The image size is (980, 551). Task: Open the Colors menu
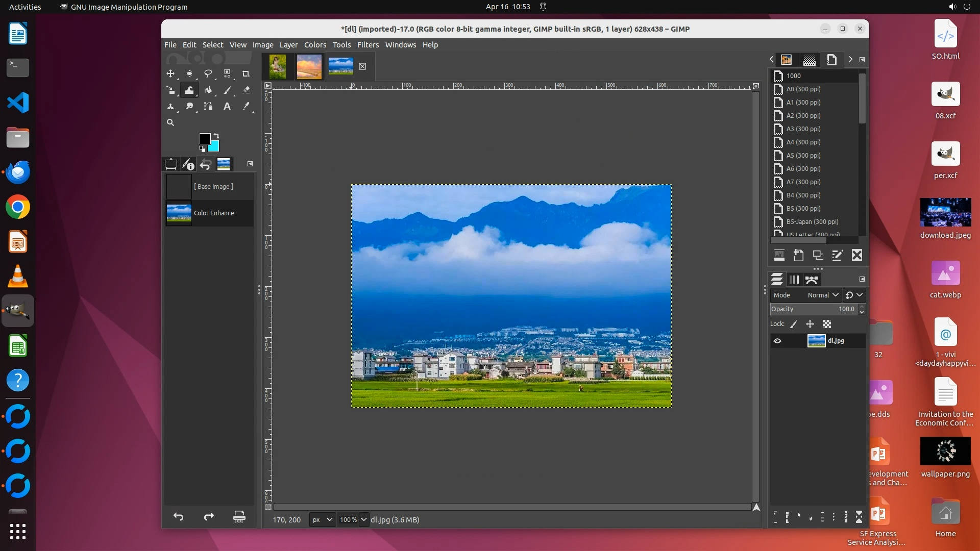pyautogui.click(x=315, y=45)
